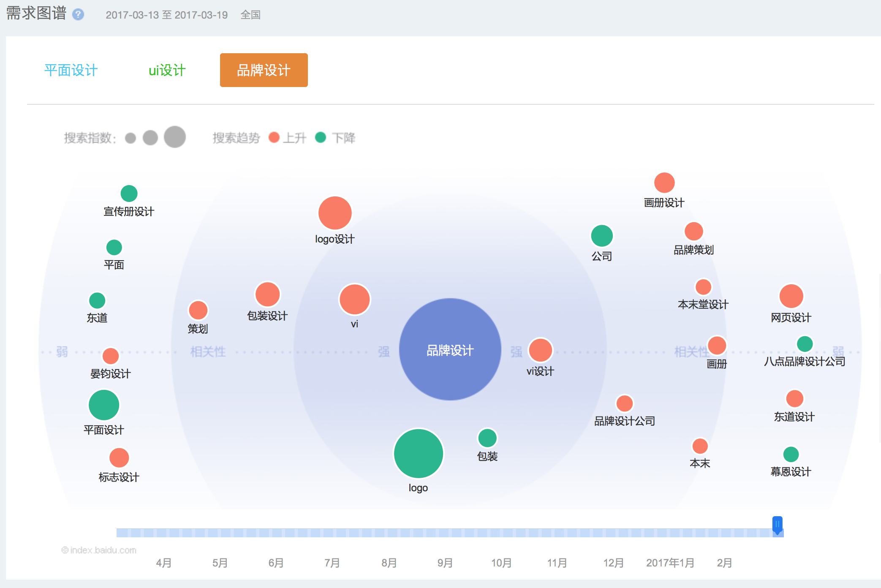The height and width of the screenshot is (588, 881).
Task: Click the timeline slider handle
Action: pyautogui.click(x=777, y=525)
